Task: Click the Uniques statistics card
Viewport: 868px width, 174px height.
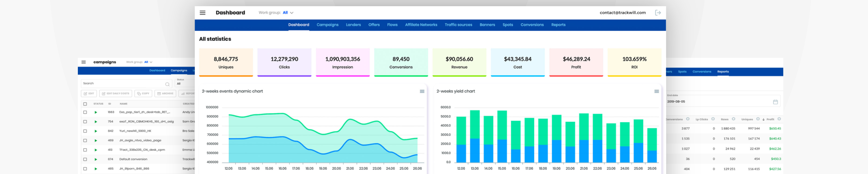Action: tap(226, 62)
